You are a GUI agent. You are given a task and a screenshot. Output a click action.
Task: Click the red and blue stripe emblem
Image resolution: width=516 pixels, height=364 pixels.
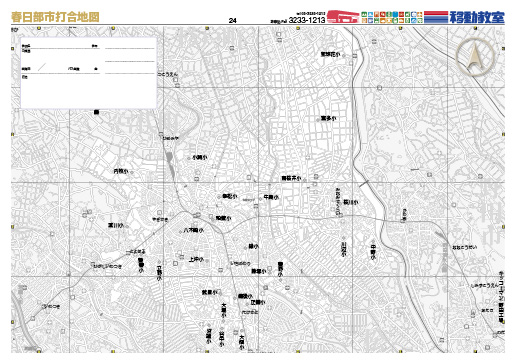436,17
